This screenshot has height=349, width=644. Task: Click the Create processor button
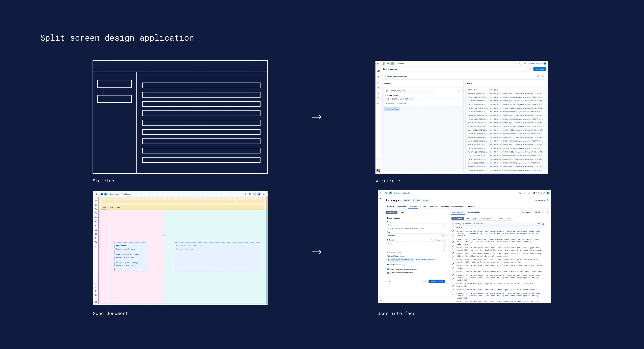coord(436,282)
